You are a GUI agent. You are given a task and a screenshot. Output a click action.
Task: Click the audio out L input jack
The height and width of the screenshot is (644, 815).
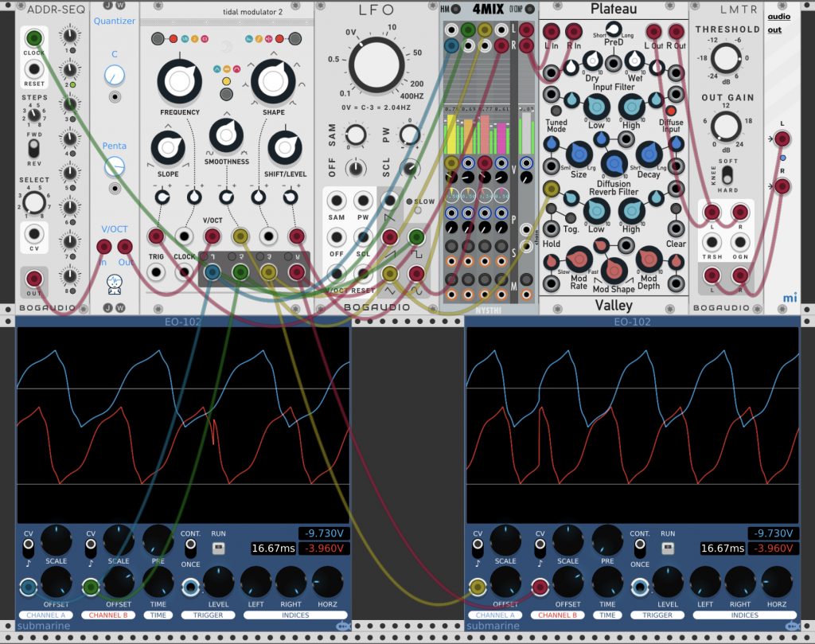782,139
